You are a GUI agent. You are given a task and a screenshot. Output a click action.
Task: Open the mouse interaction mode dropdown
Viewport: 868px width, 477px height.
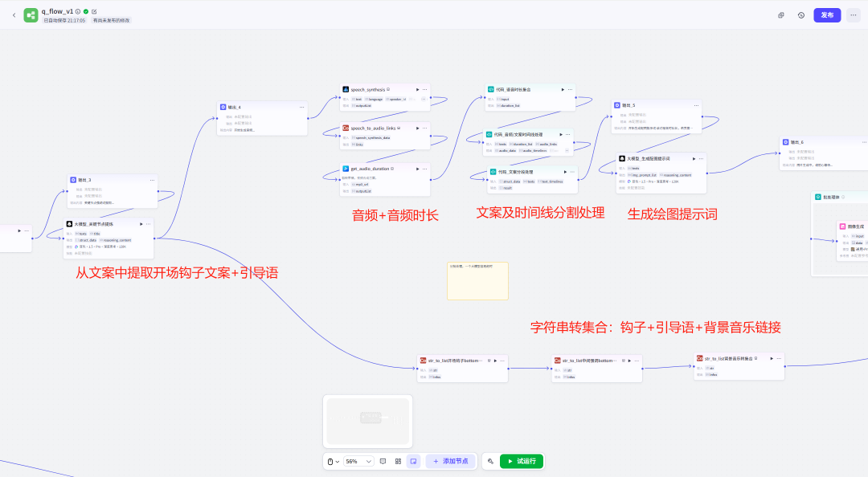tap(334, 461)
